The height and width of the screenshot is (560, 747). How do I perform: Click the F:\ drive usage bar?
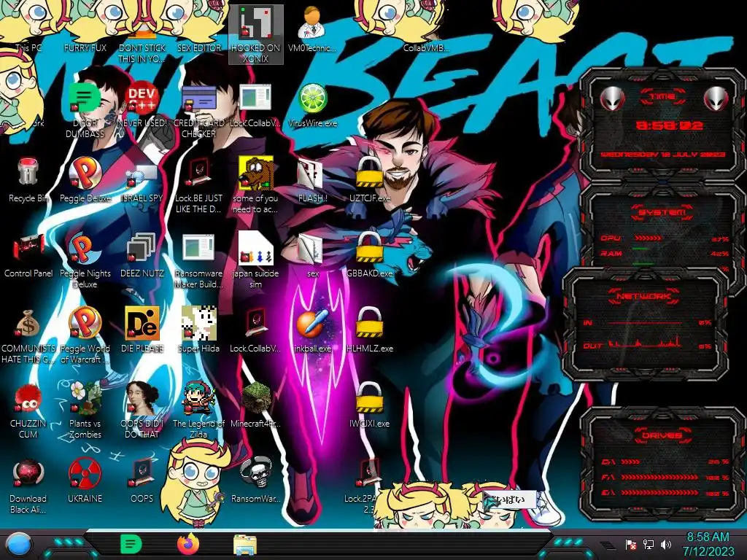pyautogui.click(x=665, y=477)
